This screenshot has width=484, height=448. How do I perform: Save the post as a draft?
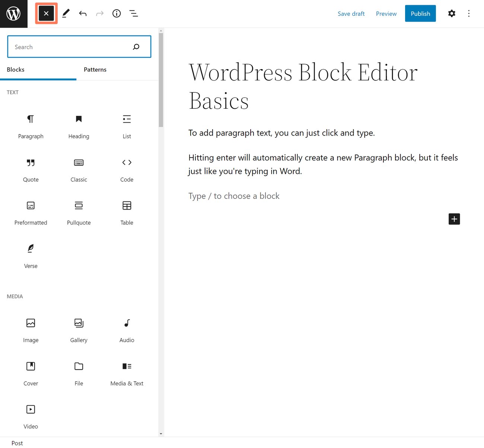[x=351, y=13]
